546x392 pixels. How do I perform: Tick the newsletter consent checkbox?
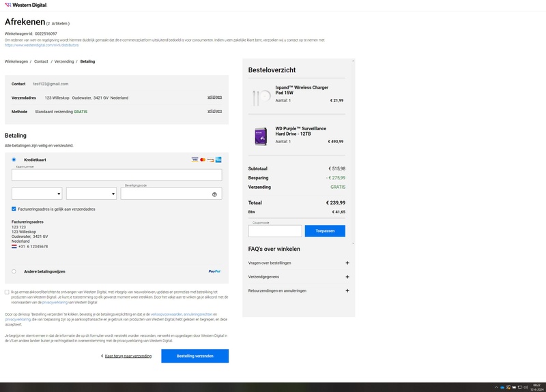pos(7,292)
